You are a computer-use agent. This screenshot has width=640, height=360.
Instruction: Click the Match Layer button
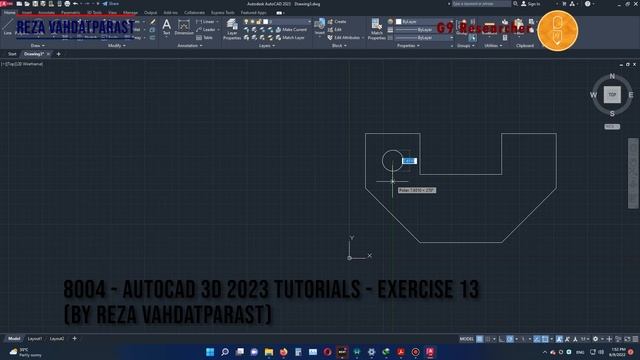tap(290, 38)
